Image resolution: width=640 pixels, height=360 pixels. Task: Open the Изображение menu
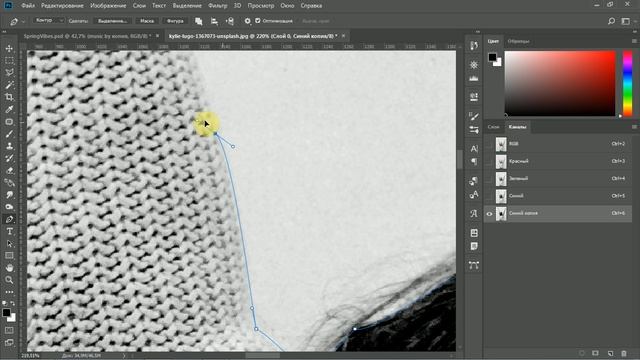coord(108,6)
